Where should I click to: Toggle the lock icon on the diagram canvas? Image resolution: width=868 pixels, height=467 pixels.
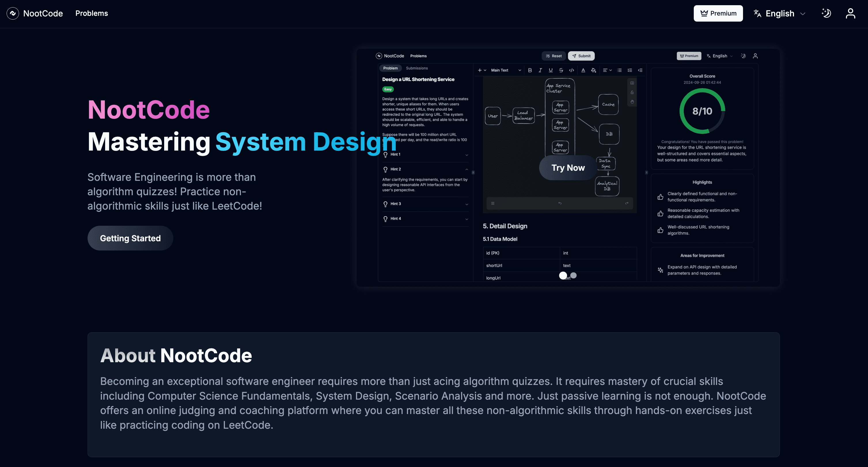[x=632, y=92]
